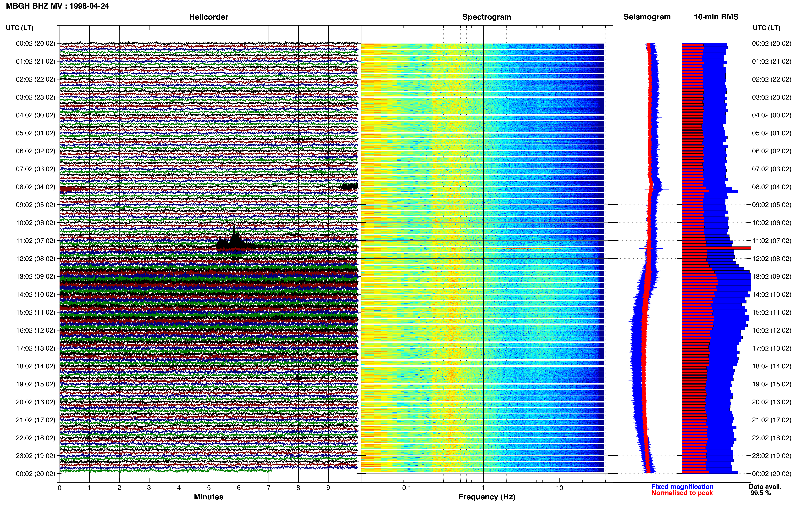Image resolution: width=812 pixels, height=508 pixels.
Task: Click the left-axis time label 04:02 (00:02)
Action: [35, 115]
